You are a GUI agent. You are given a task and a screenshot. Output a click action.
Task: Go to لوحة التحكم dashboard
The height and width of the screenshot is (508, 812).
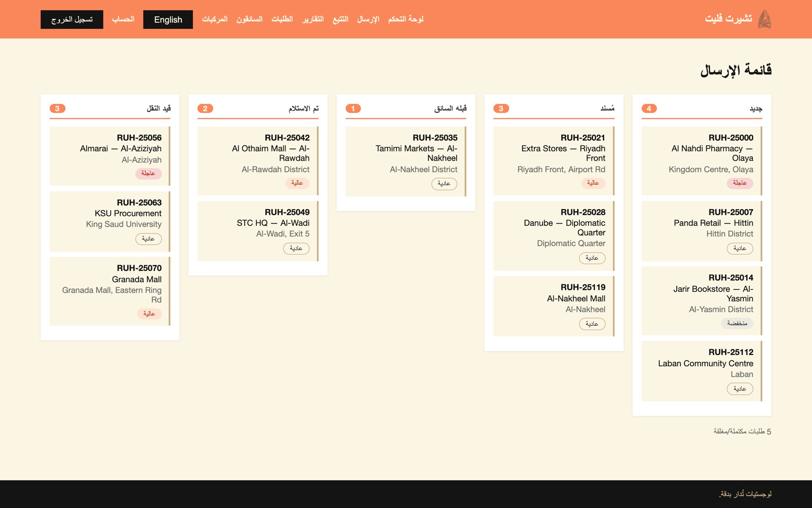[x=406, y=19]
